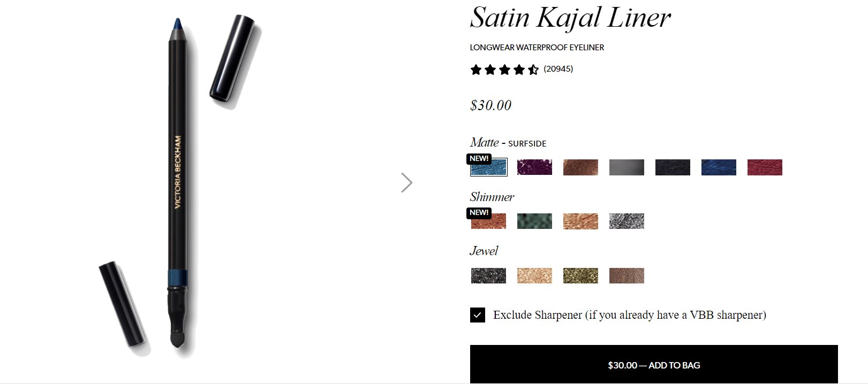This screenshot has width=868, height=384.
Task: Choose the black glitter jewel swatch
Action: click(x=488, y=275)
